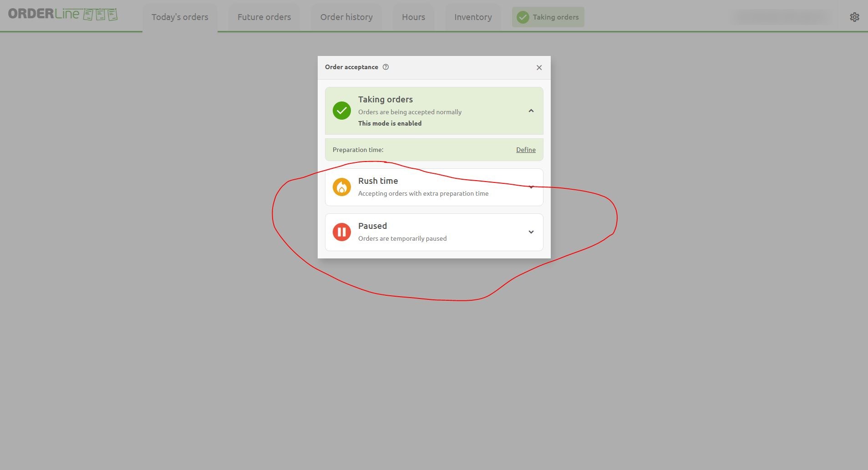The height and width of the screenshot is (470, 868).
Task: Click 'This mode is enabled' text
Action: pos(390,123)
